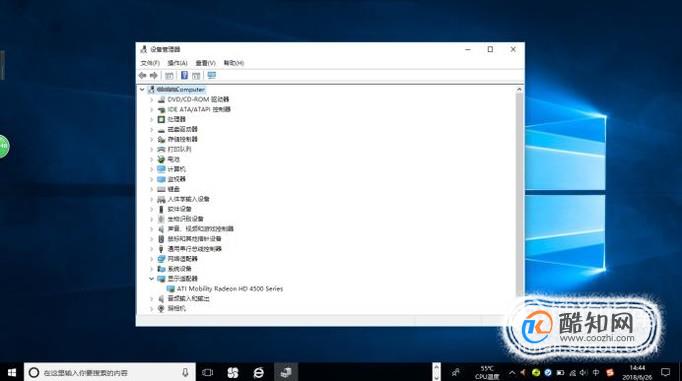Click the show/hide action pane toolbar icon

tap(196, 76)
